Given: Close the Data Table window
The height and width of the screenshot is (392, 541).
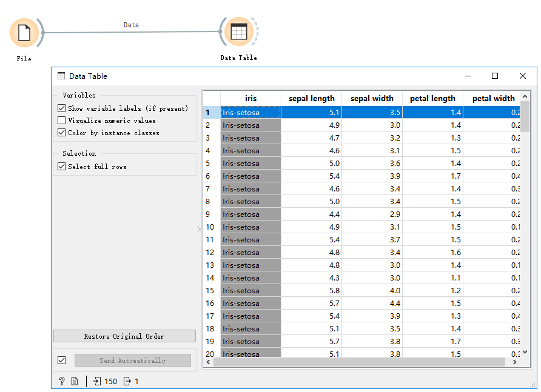Looking at the screenshot, I should pos(523,76).
